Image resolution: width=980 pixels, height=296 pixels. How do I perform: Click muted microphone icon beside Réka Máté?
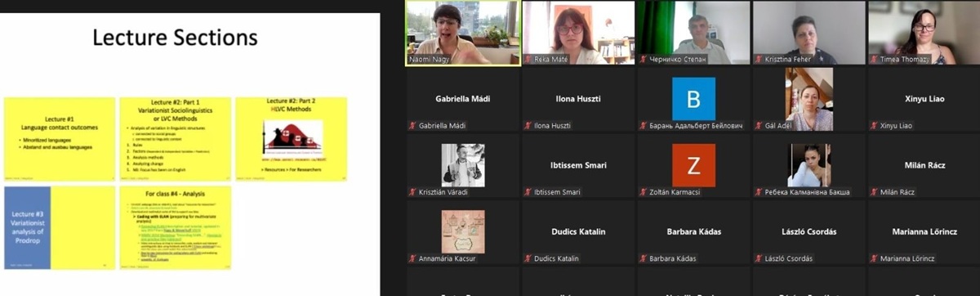tap(528, 60)
